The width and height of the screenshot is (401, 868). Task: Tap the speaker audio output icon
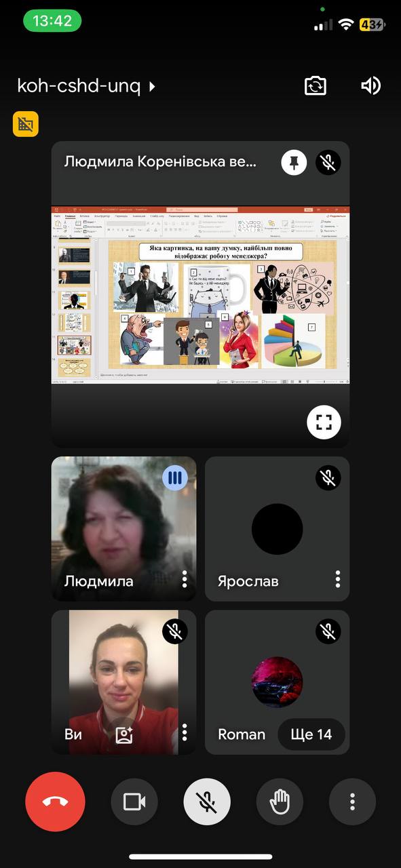(x=371, y=85)
